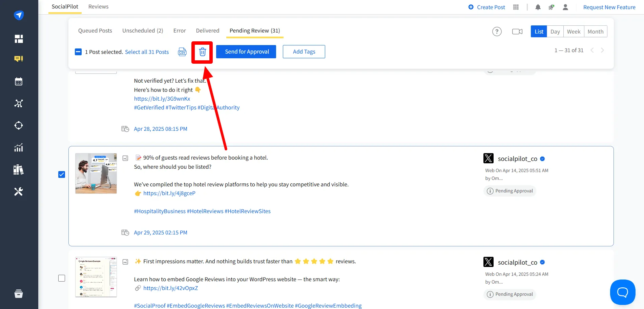Click the Add Tags button
Screen dimensions: 644x309
[x=304, y=52]
